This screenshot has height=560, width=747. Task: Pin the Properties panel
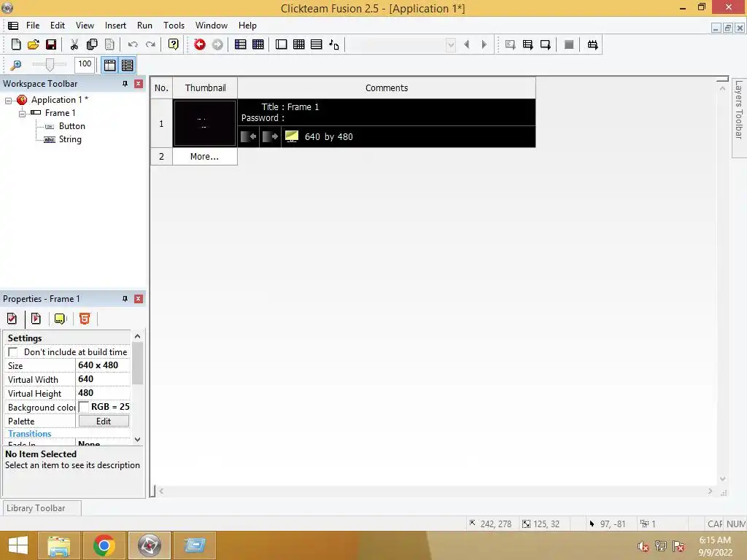pos(125,299)
